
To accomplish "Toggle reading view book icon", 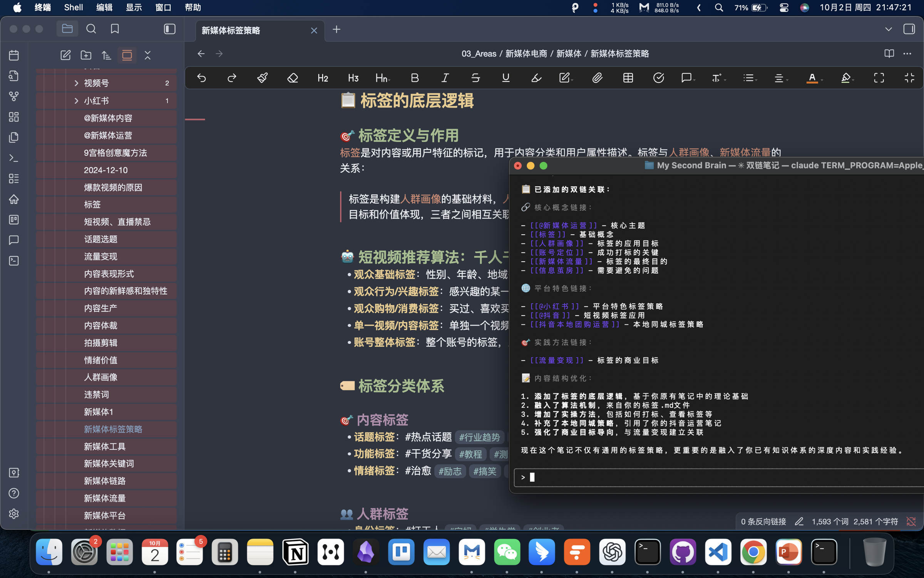I will (889, 54).
